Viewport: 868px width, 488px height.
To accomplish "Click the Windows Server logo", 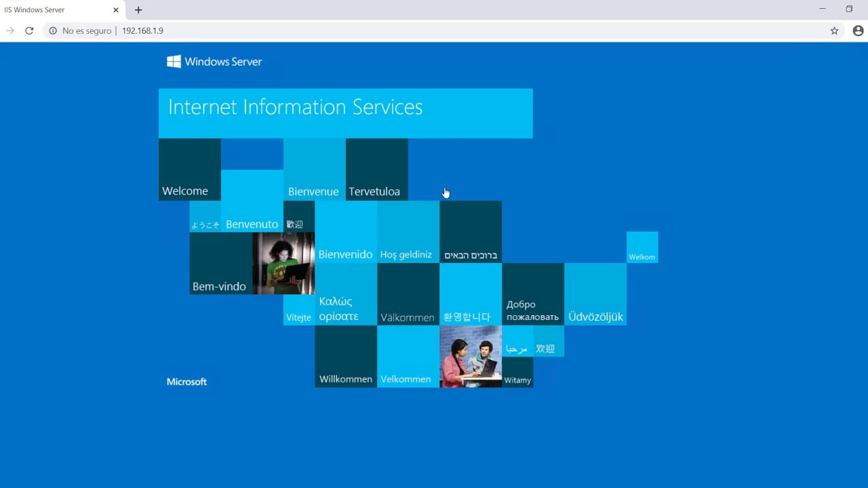I will tap(214, 62).
